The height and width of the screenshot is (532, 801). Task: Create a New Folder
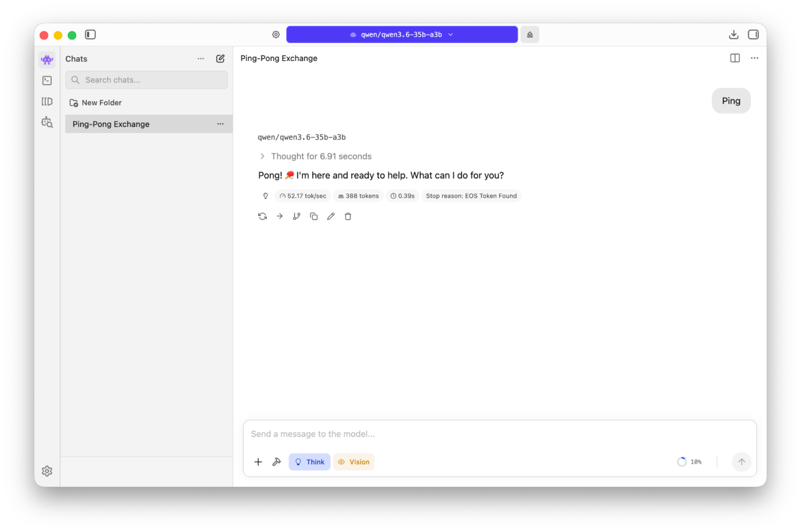pos(96,103)
